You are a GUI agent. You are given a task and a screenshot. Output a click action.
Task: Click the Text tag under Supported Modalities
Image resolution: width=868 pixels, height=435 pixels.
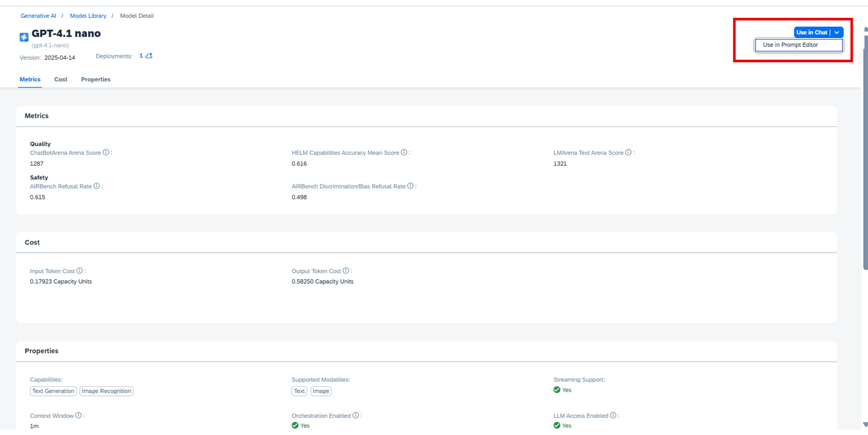299,391
